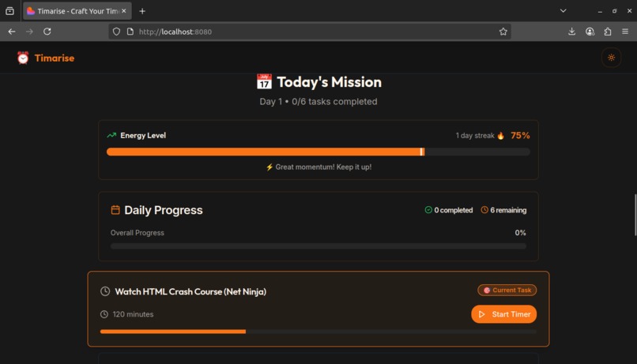Viewport: 637px width, 364px height.
Task: Click the '120 minutes' duration text
Action: click(133, 314)
